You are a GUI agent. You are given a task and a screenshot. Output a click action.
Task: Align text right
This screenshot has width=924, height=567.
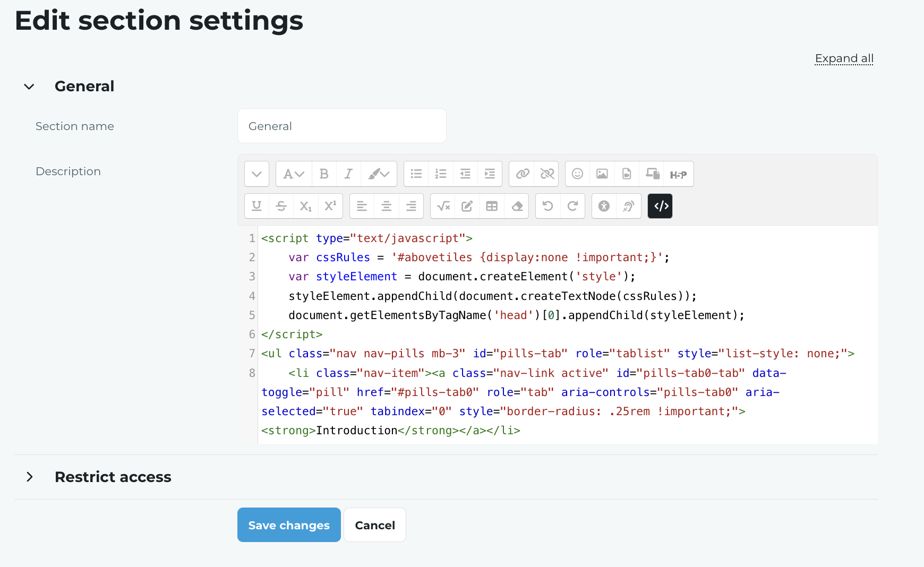(411, 206)
